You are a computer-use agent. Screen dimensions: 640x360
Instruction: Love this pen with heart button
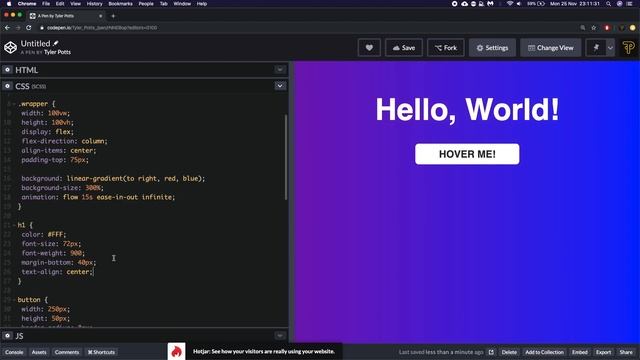coord(369,48)
